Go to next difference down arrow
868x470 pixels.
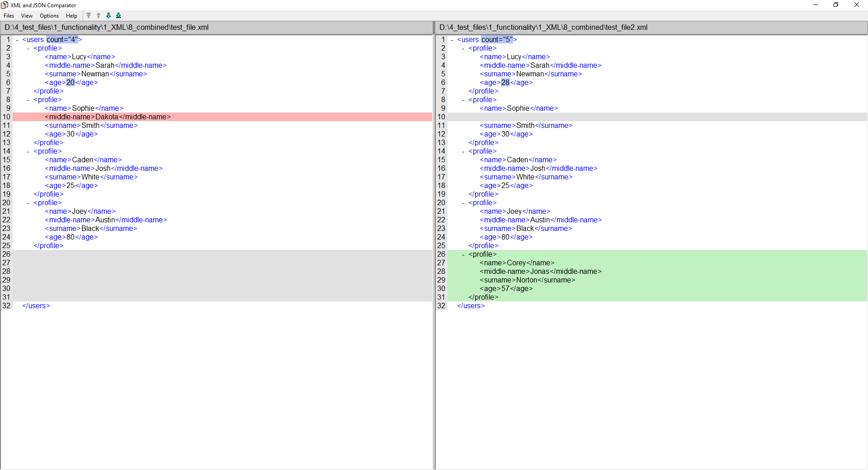click(108, 15)
